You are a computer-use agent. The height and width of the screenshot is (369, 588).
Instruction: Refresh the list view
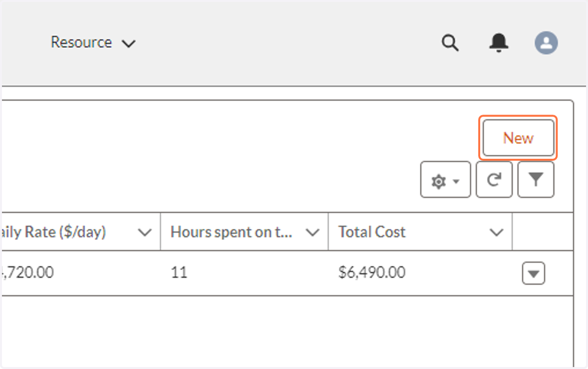494,180
